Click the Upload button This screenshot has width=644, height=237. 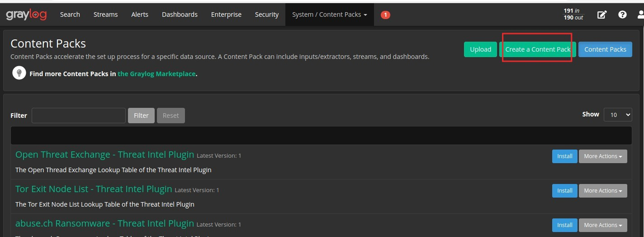[480, 49]
